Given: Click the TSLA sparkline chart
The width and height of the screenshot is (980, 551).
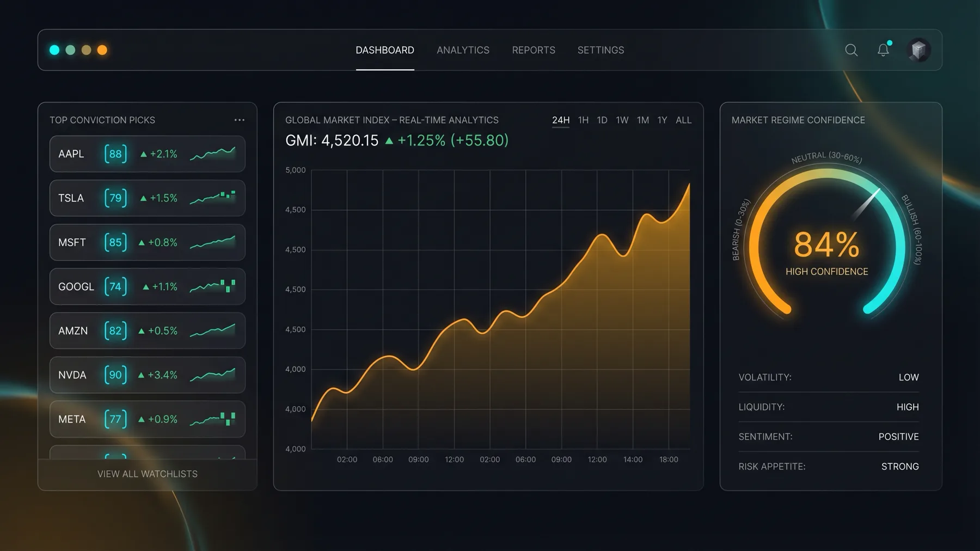Looking at the screenshot, I should click(213, 198).
